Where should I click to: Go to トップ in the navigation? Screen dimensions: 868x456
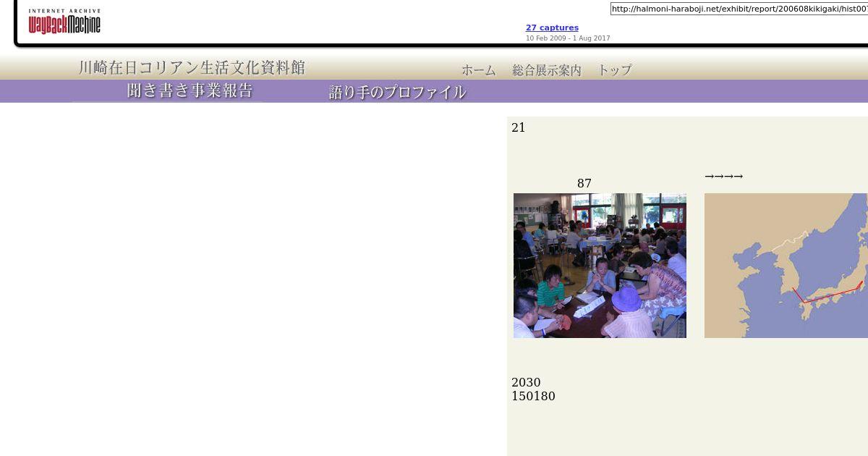(615, 70)
